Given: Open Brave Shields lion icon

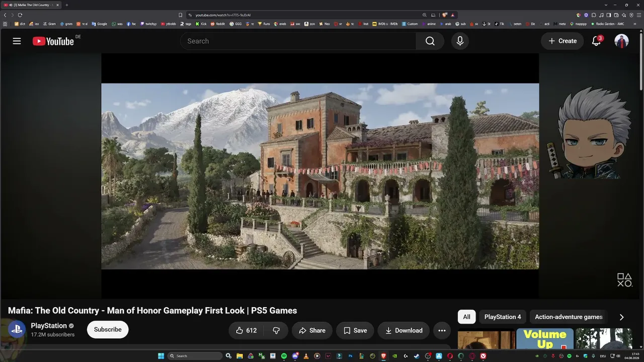Looking at the screenshot, I should click(444, 15).
